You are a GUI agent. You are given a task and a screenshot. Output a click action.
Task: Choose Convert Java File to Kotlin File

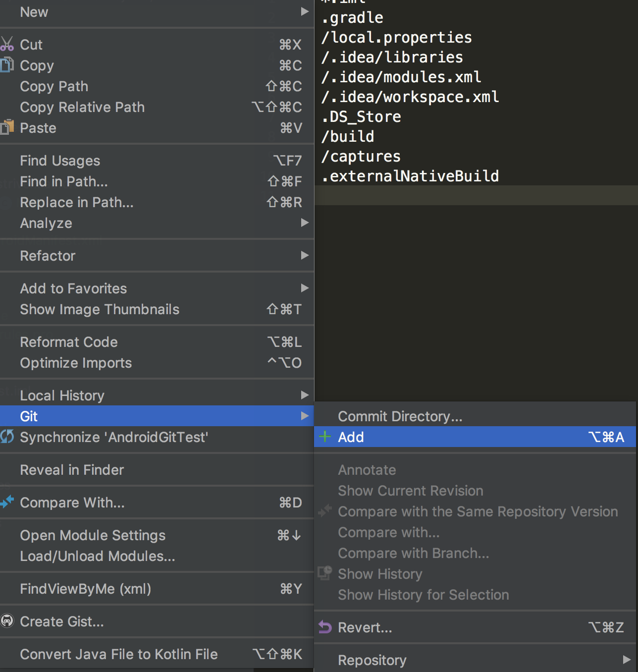point(119,654)
